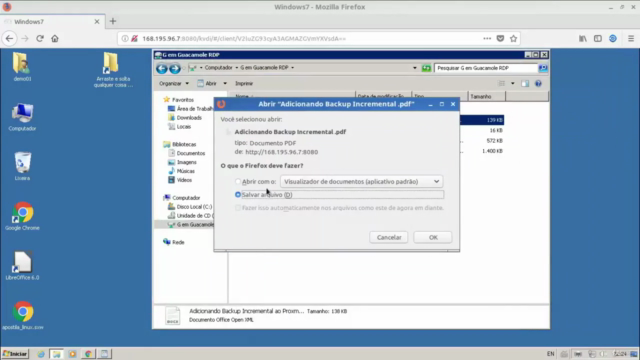Click the Cancelar button
Screen dimensions: 640x360
click(x=389, y=237)
